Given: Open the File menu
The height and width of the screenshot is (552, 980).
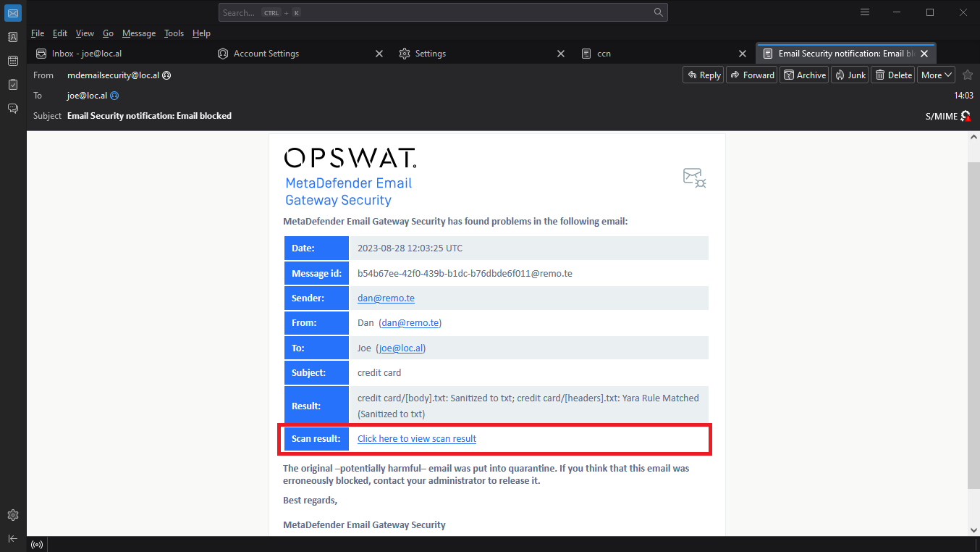Looking at the screenshot, I should tap(38, 33).
